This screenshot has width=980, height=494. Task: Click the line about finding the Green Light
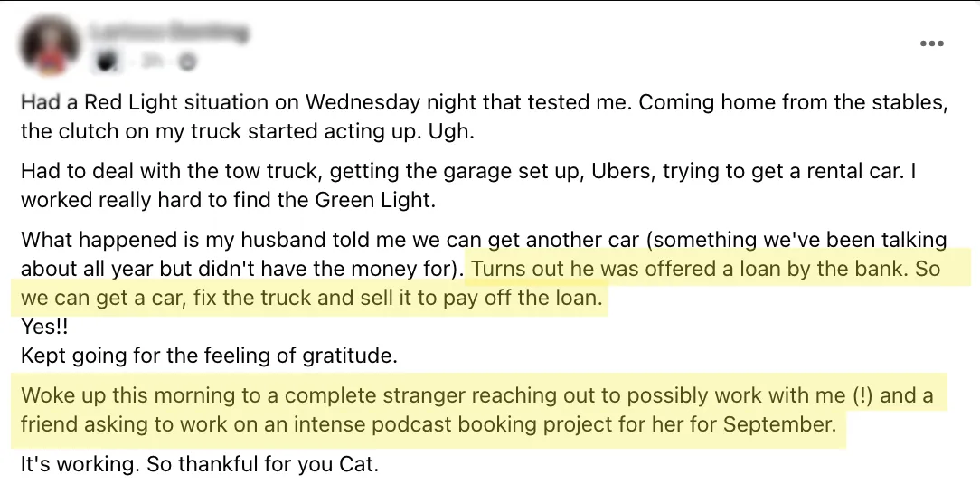[228, 200]
